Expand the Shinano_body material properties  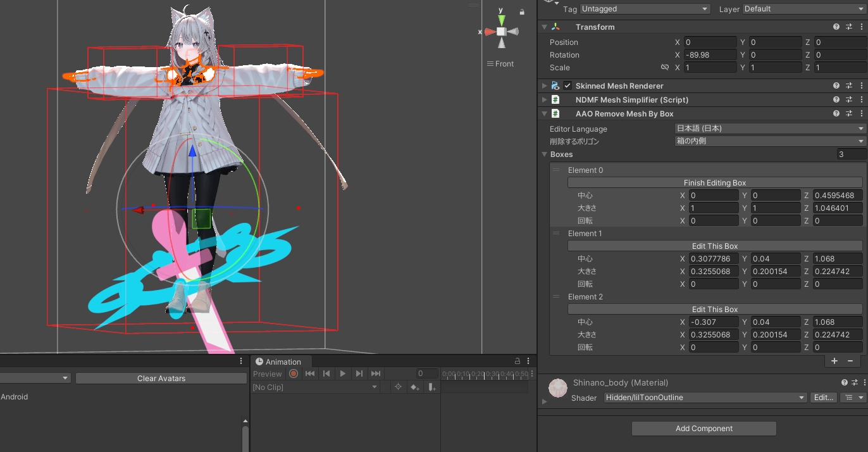coord(544,401)
